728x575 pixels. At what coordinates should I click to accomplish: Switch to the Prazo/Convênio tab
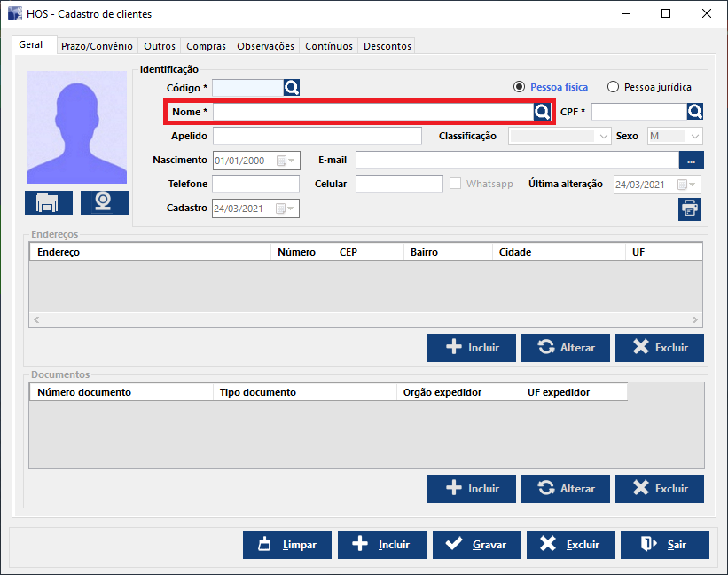point(97,46)
